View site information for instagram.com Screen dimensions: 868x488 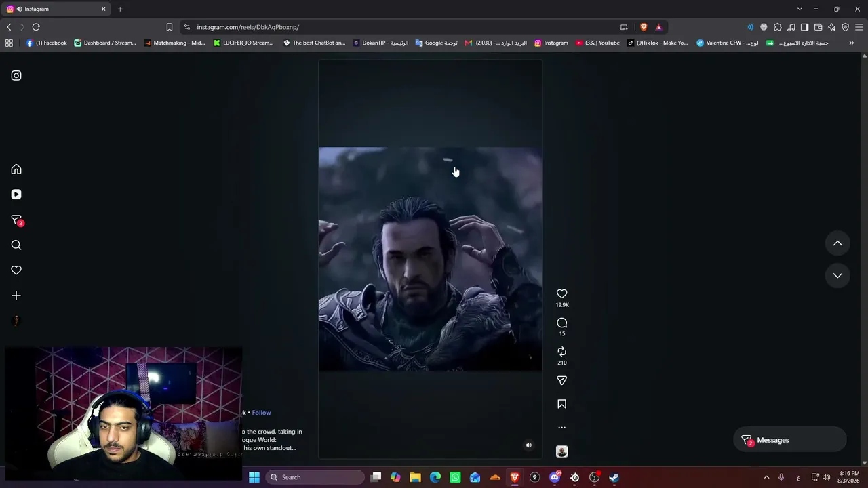click(x=187, y=27)
